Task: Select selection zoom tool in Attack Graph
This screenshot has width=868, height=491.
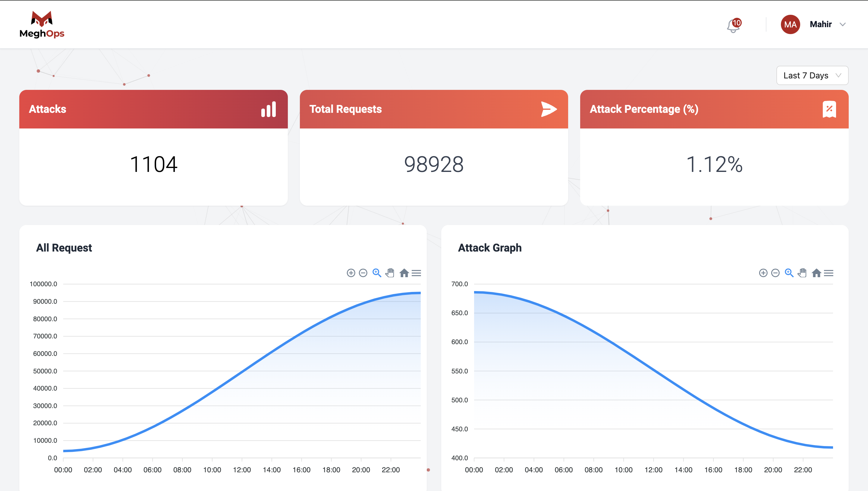Action: point(789,273)
